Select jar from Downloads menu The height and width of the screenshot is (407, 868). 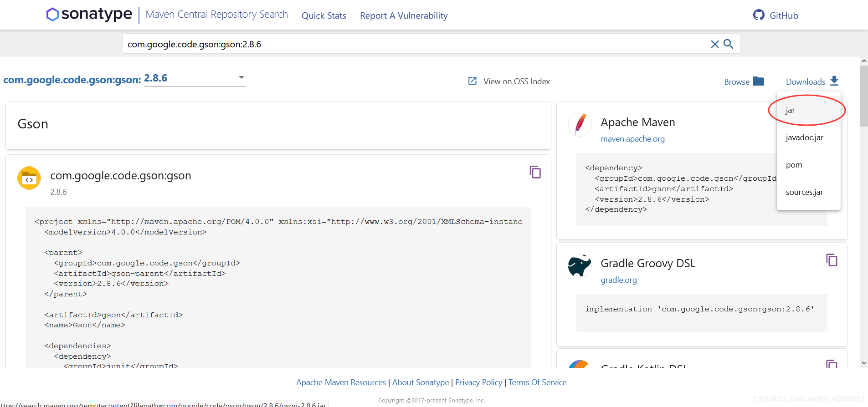point(791,110)
